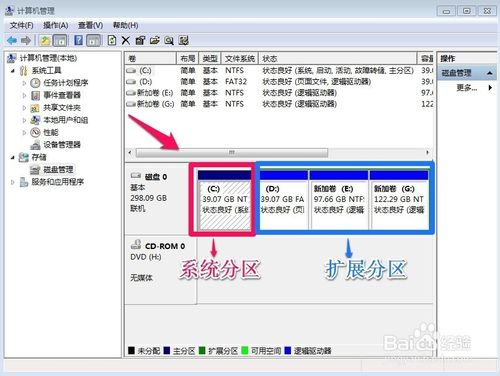The width and height of the screenshot is (500, 376).
Task: Open the 更多... actions submenu
Action: tap(467, 88)
